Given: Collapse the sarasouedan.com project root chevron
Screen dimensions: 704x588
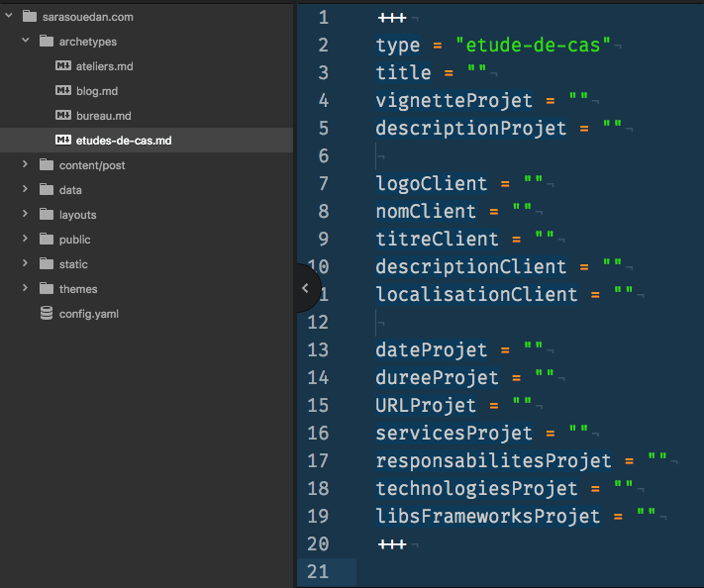Looking at the screenshot, I should click(9, 17).
